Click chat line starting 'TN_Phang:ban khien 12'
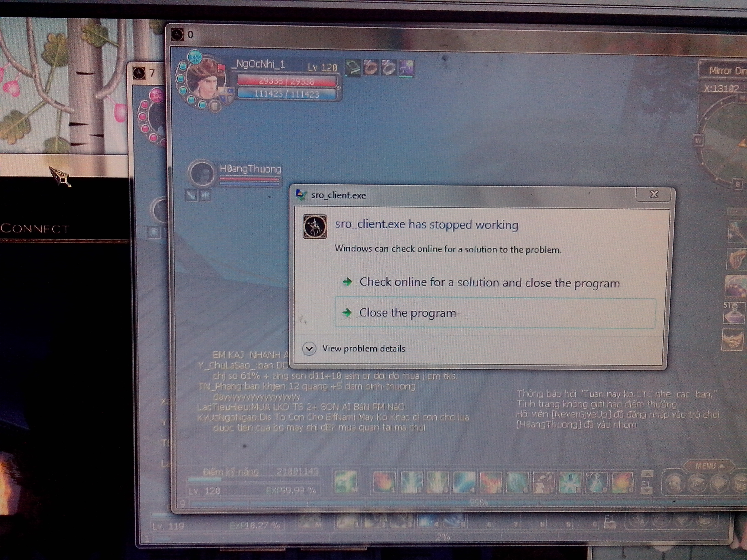Image resolution: width=747 pixels, height=560 pixels. pyautogui.click(x=307, y=386)
